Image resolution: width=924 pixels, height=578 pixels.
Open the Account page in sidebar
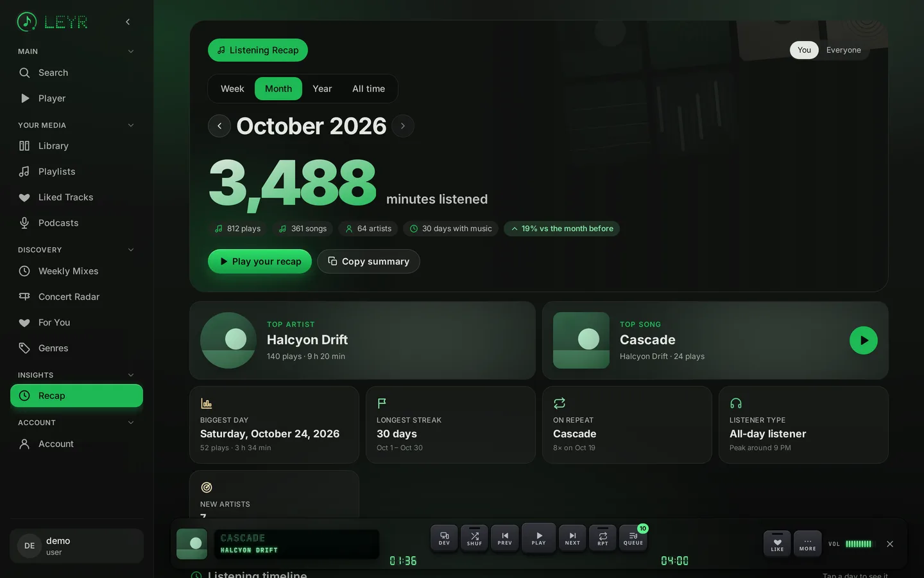[x=76, y=444]
